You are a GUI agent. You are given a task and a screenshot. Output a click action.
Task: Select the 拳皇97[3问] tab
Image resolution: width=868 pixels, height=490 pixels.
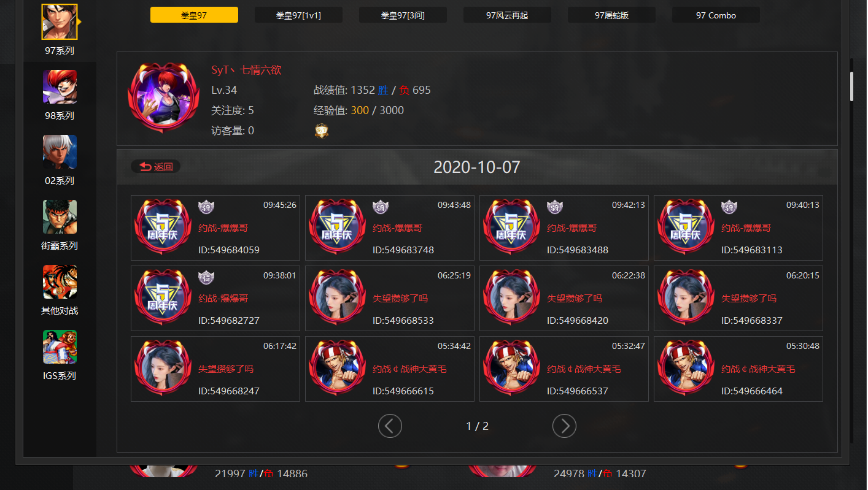pos(403,15)
